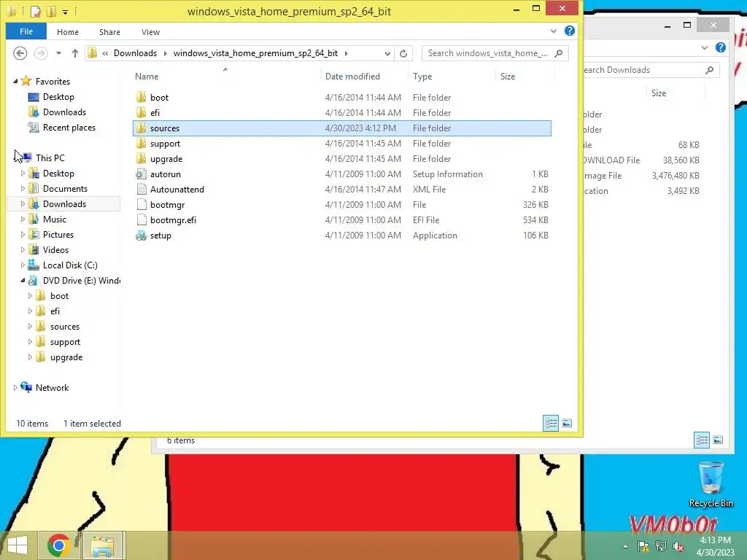The width and height of the screenshot is (747, 560).
Task: Sort by the Date modified column header
Action: coord(352,76)
